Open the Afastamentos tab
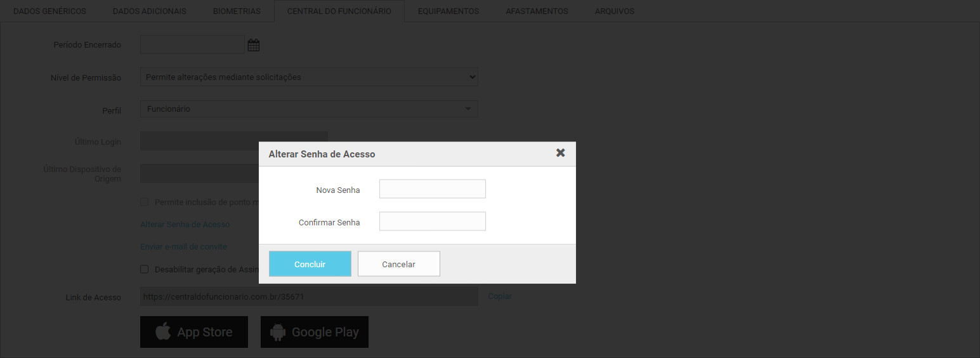This screenshot has height=358, width=980. [537, 11]
